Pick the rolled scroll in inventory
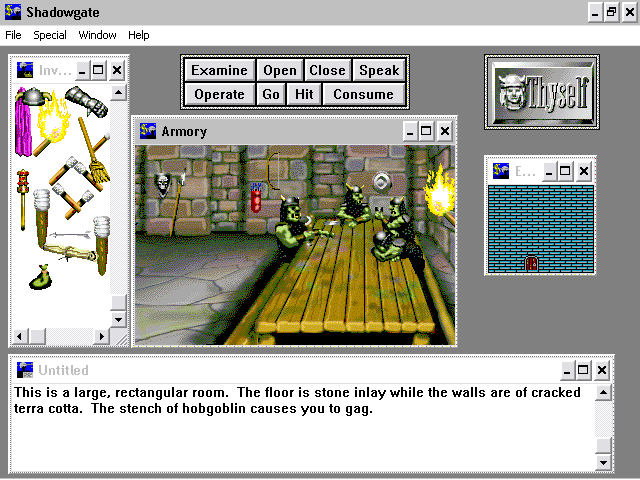The height and width of the screenshot is (480, 640). pyautogui.click(x=69, y=251)
